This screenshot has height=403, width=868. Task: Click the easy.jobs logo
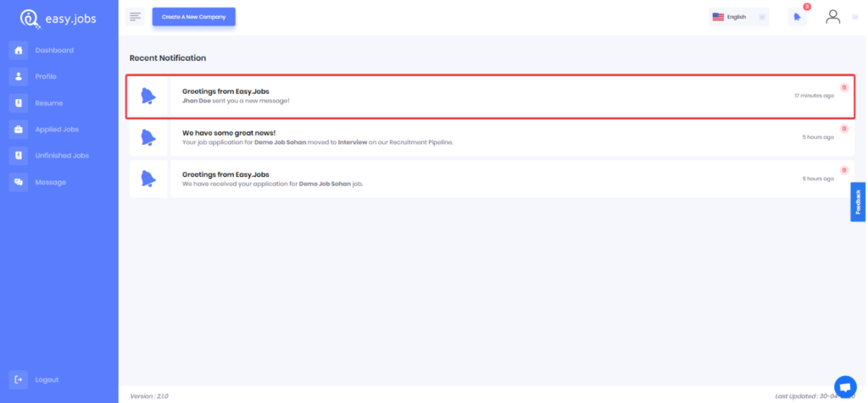tap(58, 17)
